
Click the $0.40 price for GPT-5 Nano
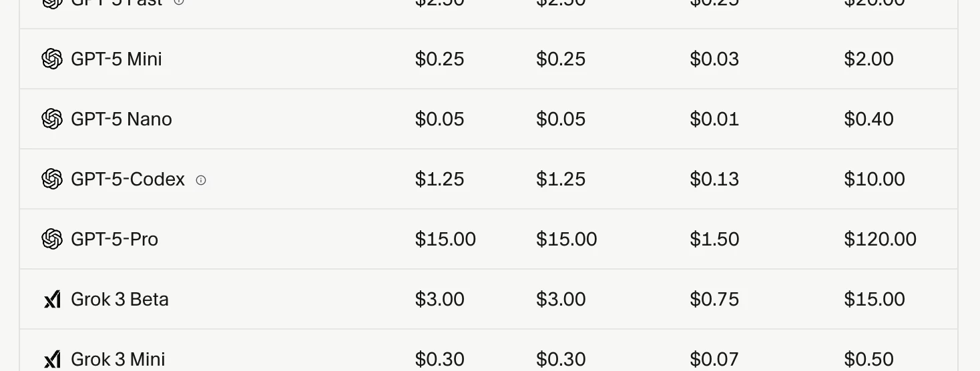[869, 119]
